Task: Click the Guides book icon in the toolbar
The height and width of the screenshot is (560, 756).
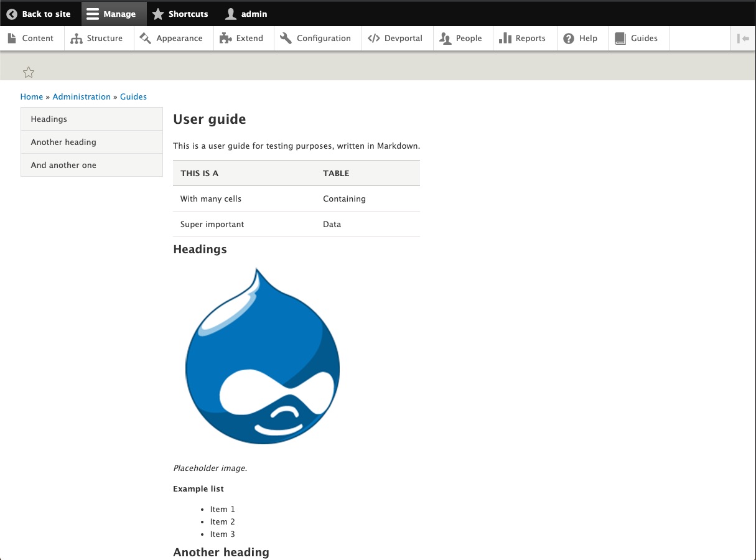Action: point(620,38)
